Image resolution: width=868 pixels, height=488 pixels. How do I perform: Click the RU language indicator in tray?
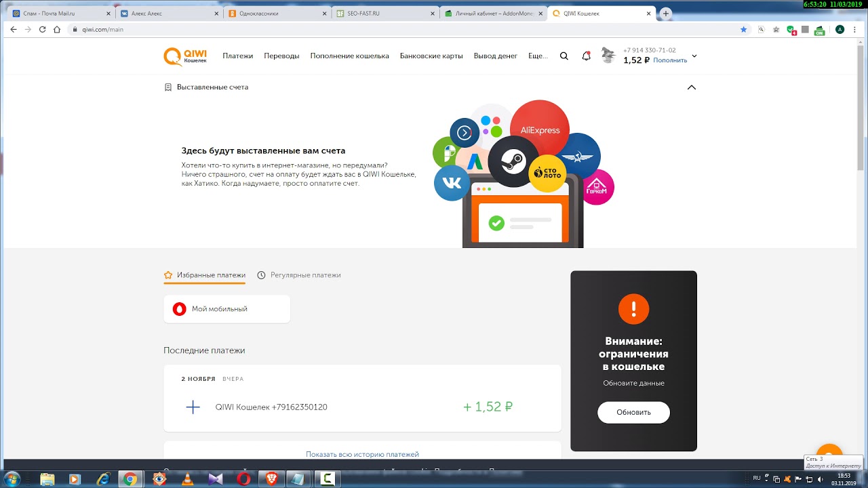[757, 479]
